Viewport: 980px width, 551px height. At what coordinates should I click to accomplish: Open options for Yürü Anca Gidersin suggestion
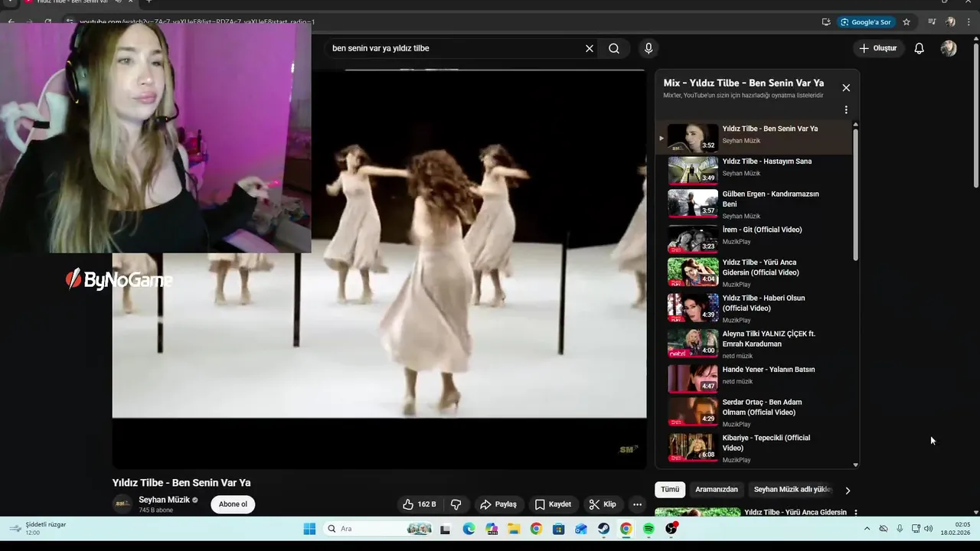856,513
